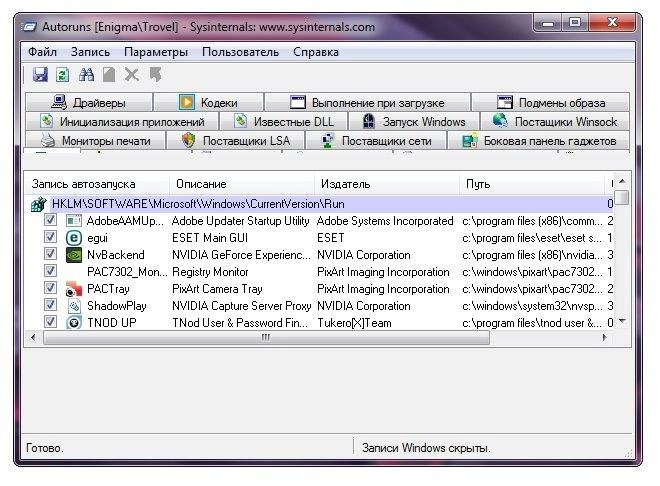Image resolution: width=660 pixels, height=486 pixels.
Task: Click the ShadowPlay entry icon
Action: click(74, 306)
